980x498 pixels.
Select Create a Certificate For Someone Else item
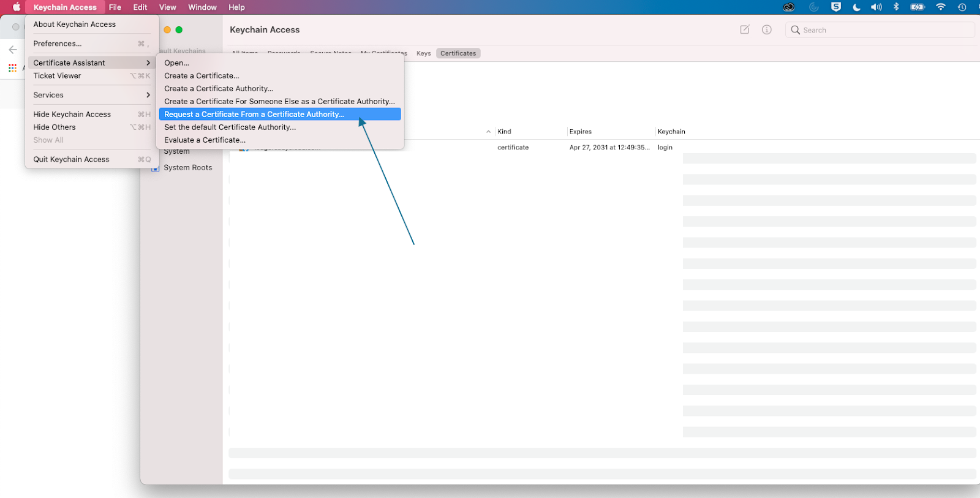(280, 102)
